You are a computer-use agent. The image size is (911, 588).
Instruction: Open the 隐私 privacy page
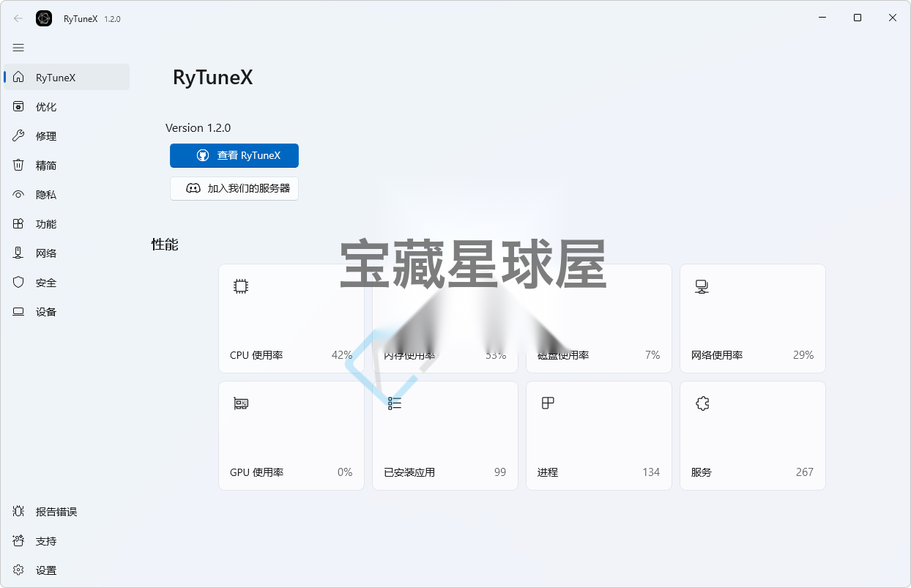pos(67,194)
